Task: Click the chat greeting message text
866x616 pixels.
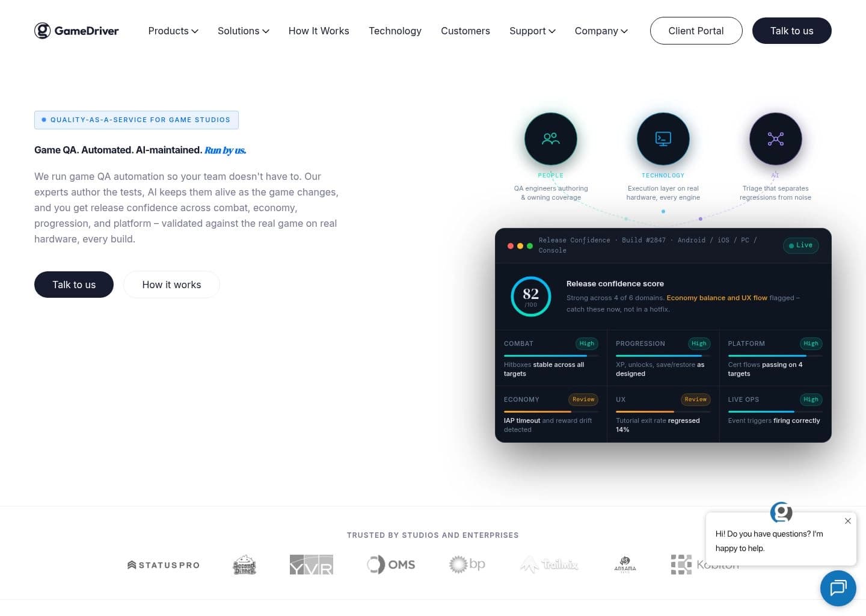Action: pyautogui.click(x=769, y=541)
